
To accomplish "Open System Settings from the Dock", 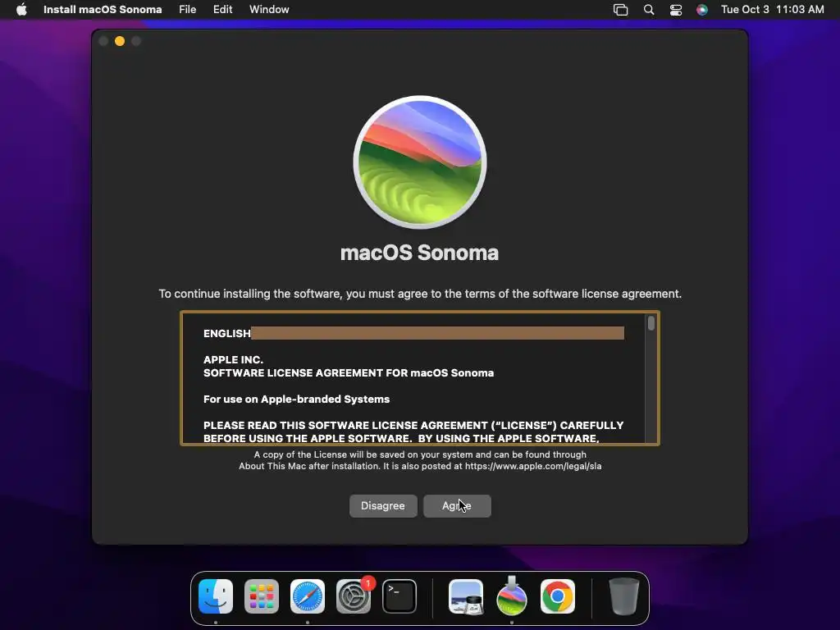I will 354,596.
